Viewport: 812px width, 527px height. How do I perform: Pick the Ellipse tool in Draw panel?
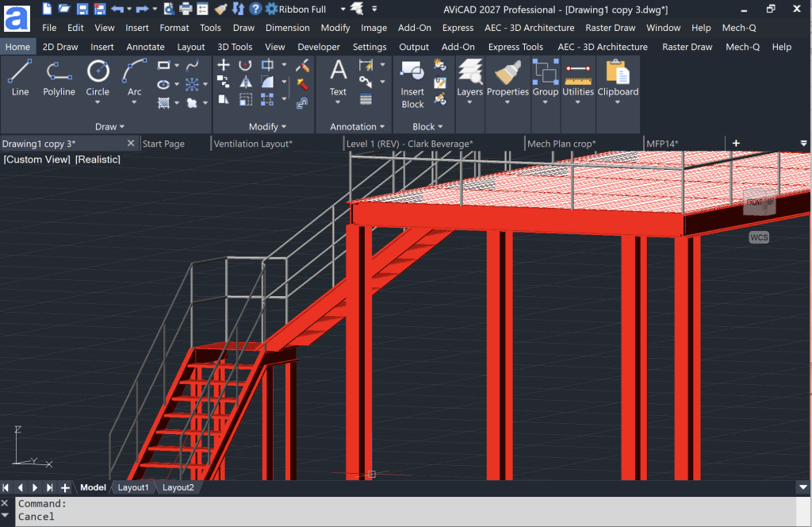click(163, 84)
